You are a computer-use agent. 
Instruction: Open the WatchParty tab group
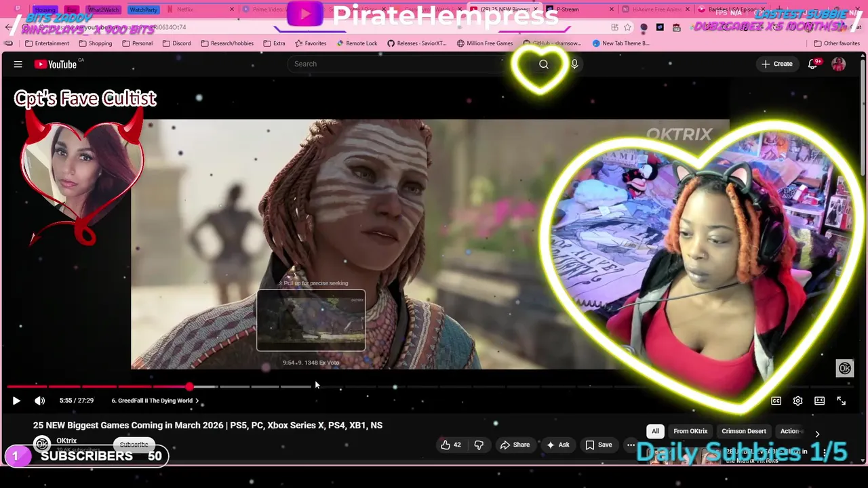pos(143,9)
